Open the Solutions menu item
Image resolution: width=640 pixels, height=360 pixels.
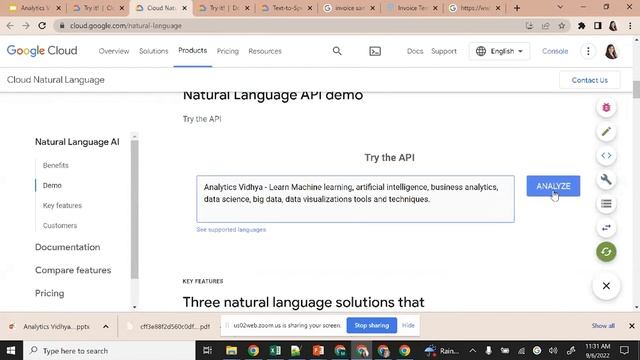coord(153,51)
